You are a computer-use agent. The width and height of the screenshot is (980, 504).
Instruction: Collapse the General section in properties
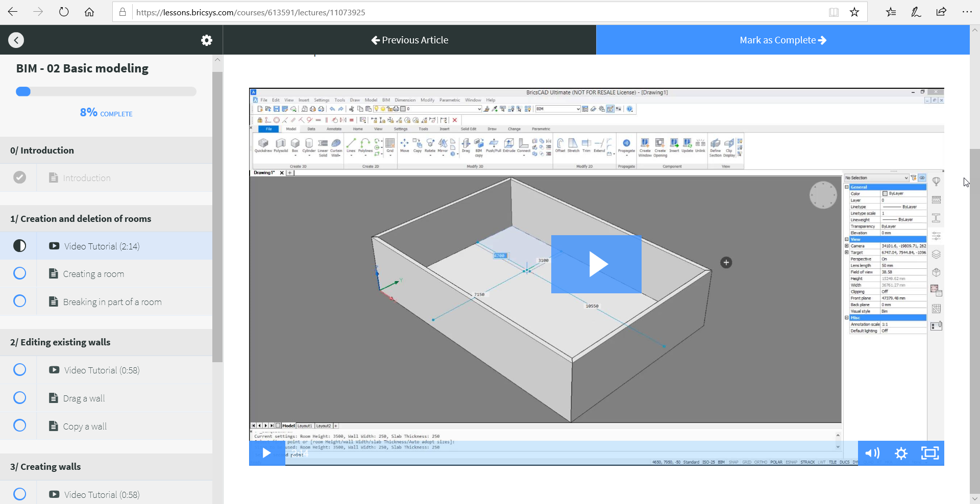pos(847,187)
